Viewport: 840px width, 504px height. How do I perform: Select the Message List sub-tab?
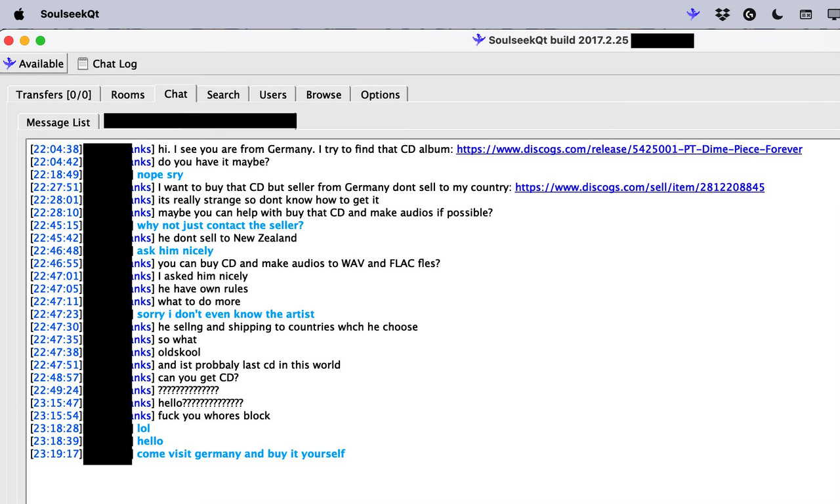(58, 122)
